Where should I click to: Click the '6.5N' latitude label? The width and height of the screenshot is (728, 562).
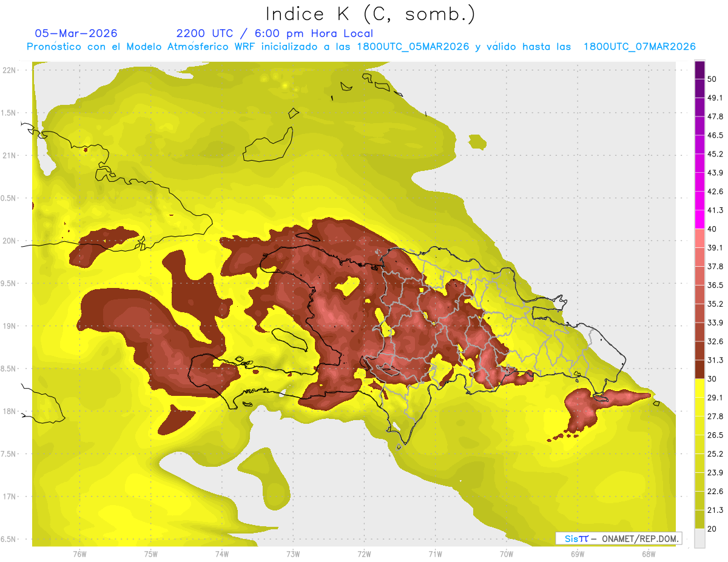8,539
